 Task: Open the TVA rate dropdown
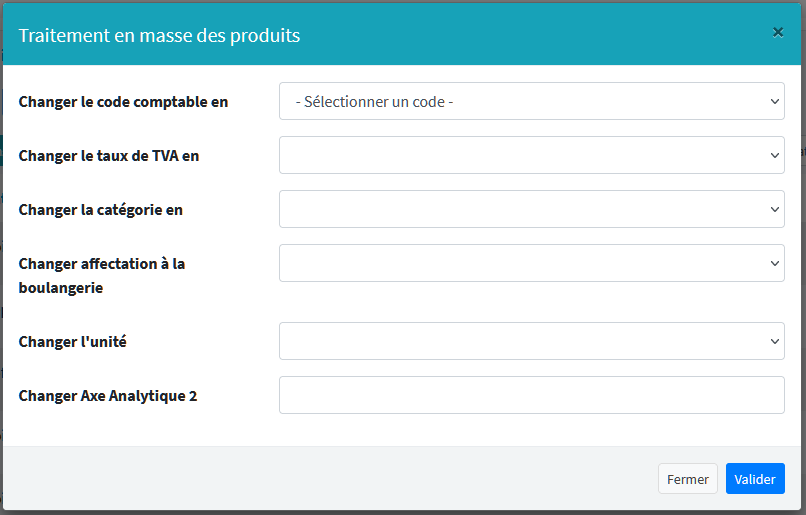pyautogui.click(x=520, y=155)
